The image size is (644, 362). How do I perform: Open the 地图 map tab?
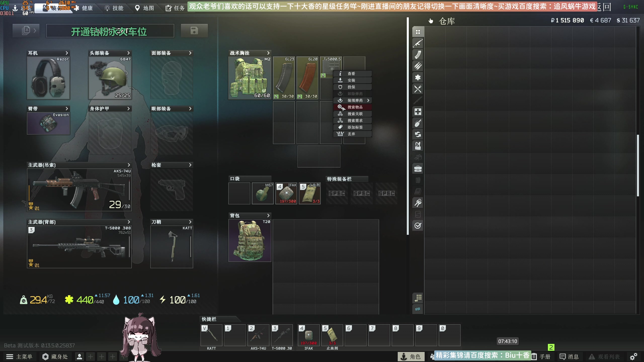click(145, 8)
